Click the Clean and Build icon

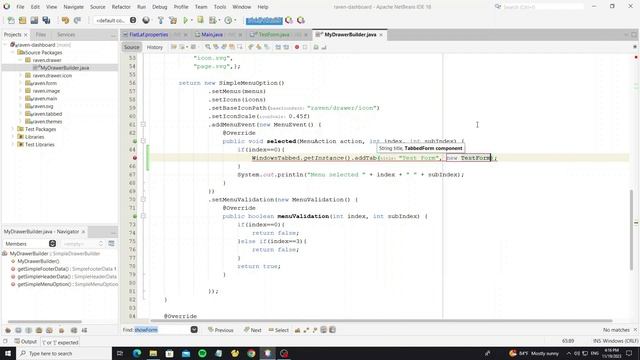click(173, 20)
